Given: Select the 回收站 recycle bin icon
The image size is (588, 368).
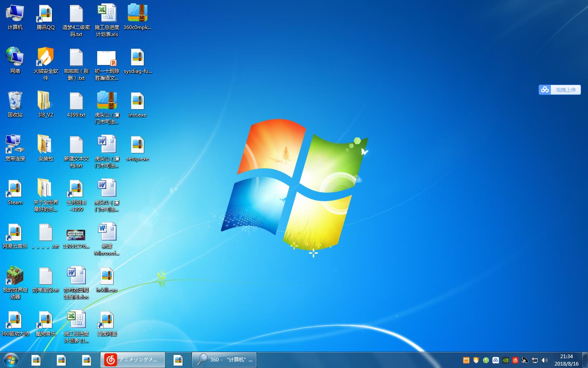Looking at the screenshot, I should pyautogui.click(x=15, y=101).
